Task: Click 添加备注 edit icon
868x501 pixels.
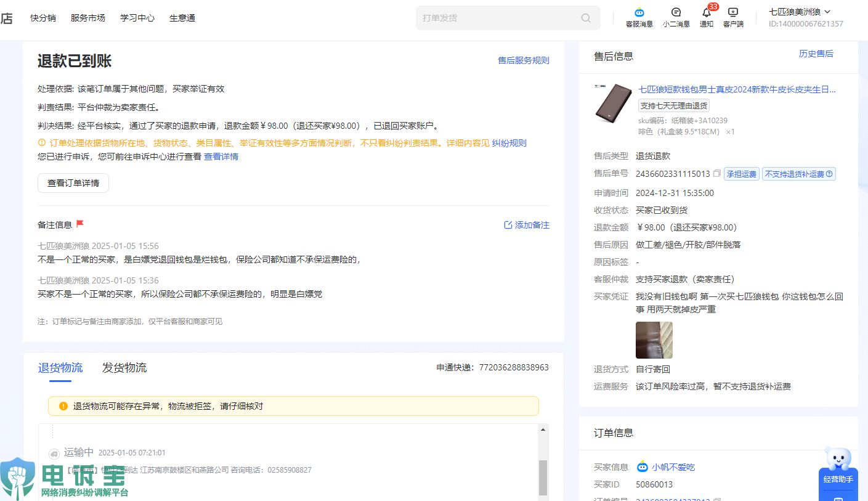Action: pyautogui.click(x=508, y=225)
